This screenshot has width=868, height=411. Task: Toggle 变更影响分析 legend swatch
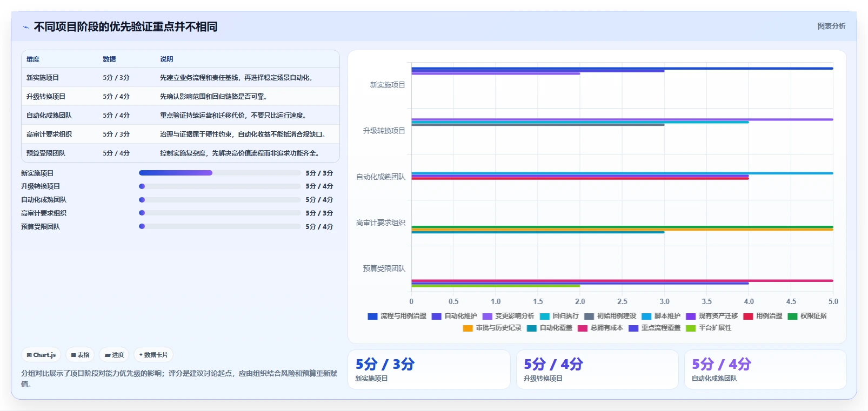click(488, 316)
